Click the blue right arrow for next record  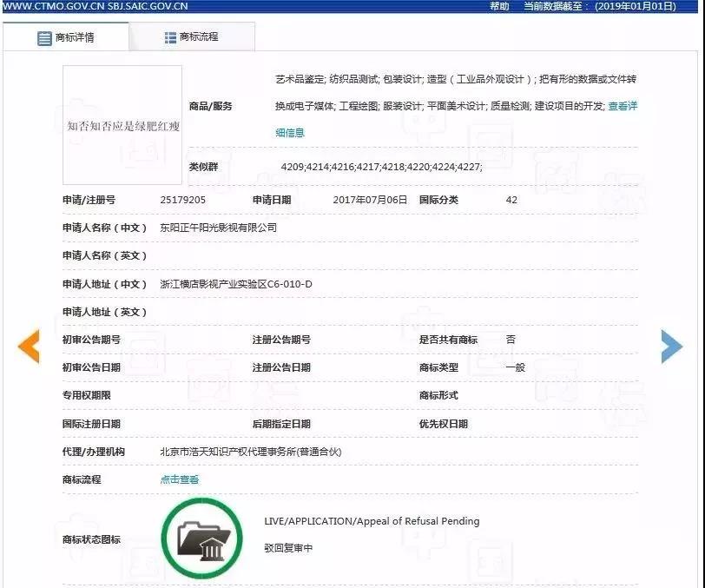point(672,346)
